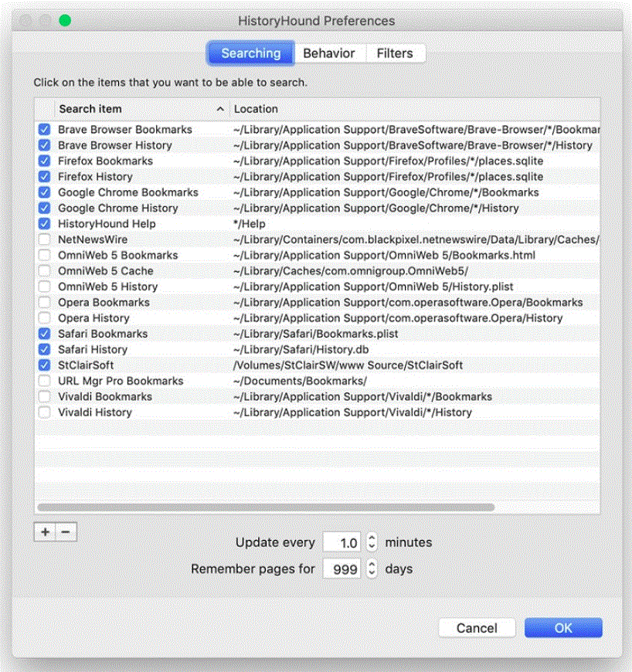Select the Google Chrome History row name
The image size is (632, 672).
(118, 208)
